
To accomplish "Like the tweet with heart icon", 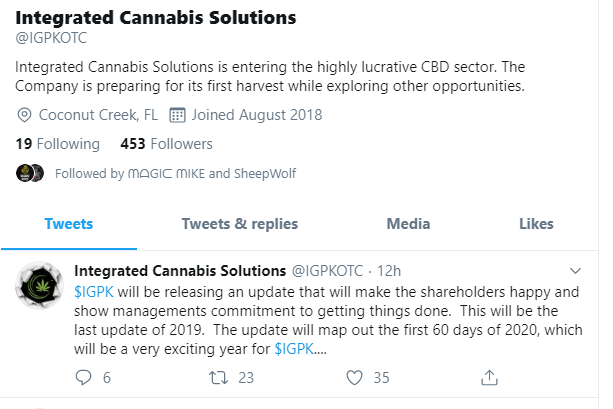I will click(353, 377).
